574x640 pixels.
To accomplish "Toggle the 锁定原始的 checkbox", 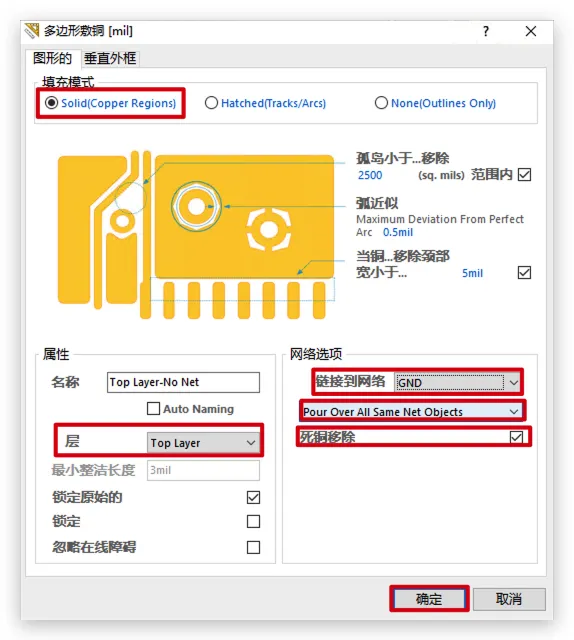I will [253, 497].
